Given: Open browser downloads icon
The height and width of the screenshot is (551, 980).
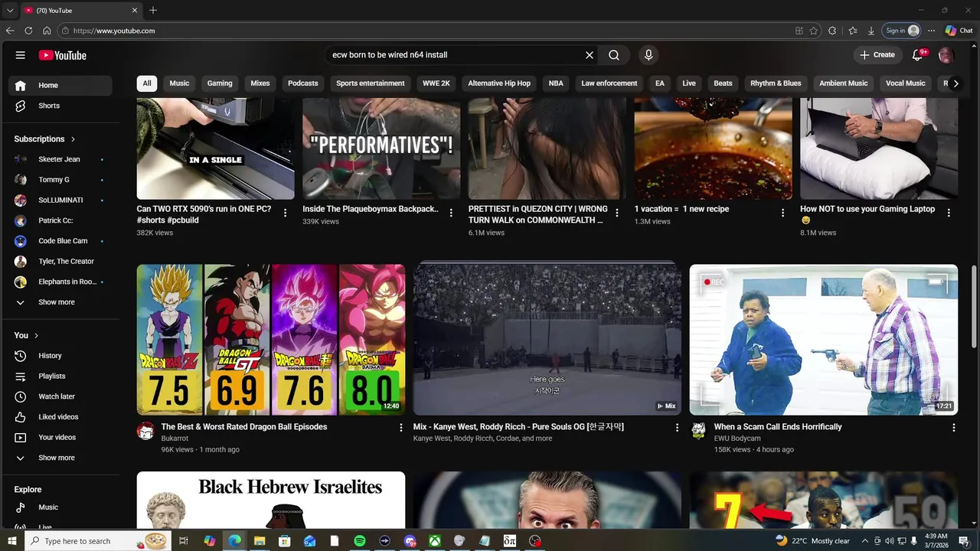Looking at the screenshot, I should pos(871,31).
